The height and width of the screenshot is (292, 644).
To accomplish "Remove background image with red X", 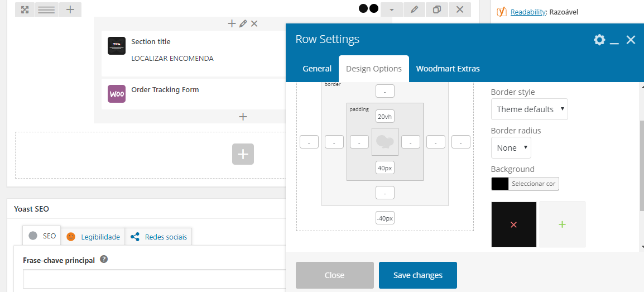I will coord(514,224).
